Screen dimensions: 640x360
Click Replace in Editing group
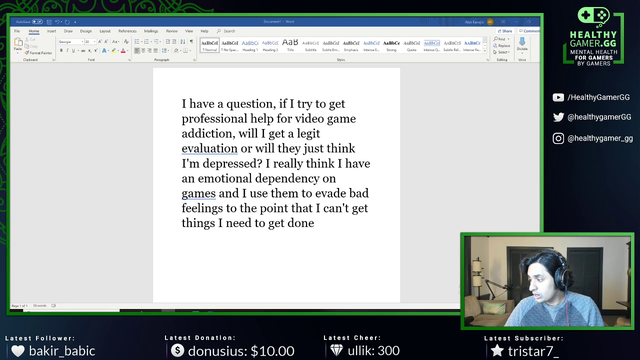502,46
